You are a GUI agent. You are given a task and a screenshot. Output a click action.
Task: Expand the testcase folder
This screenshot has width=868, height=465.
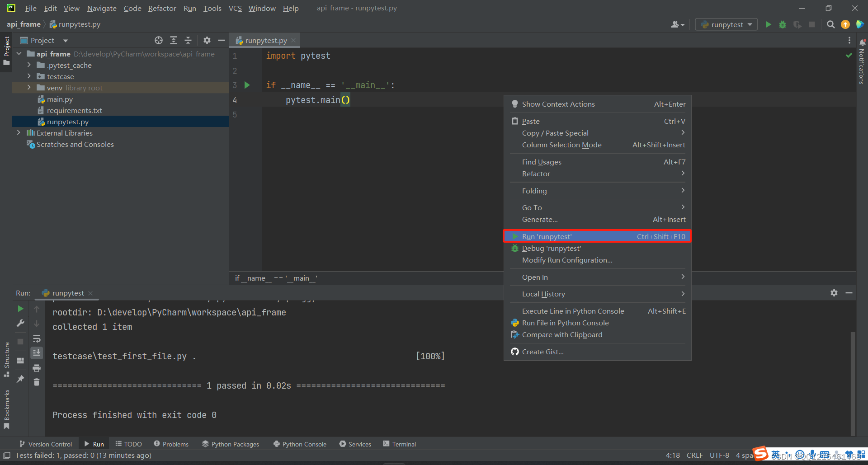point(29,76)
